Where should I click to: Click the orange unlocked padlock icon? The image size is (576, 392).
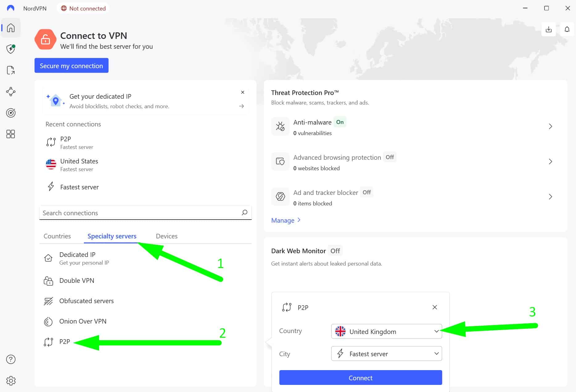click(x=45, y=39)
